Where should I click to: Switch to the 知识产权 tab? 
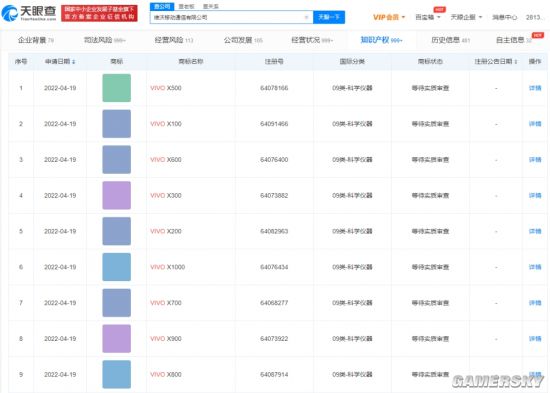click(x=381, y=40)
